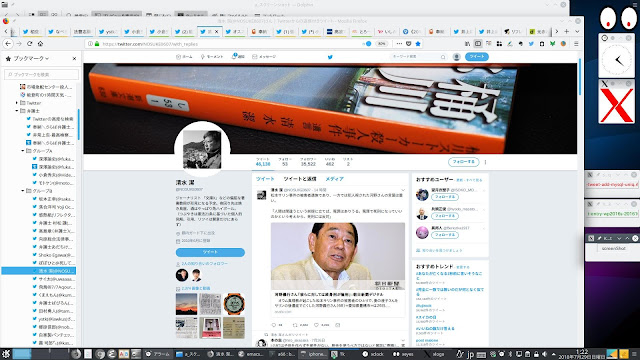Open the account avatar menu in Twitter header
The width and height of the screenshot is (640, 360).
[x=457, y=57]
